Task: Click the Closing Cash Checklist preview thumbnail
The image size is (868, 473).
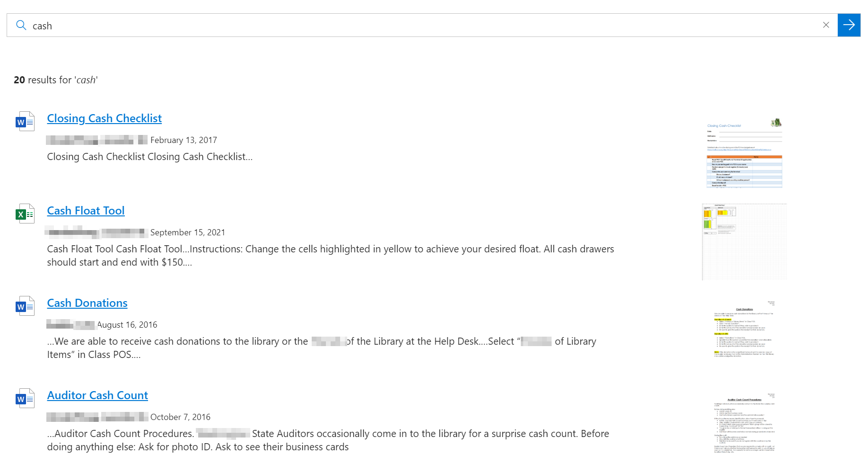Action: (x=744, y=153)
